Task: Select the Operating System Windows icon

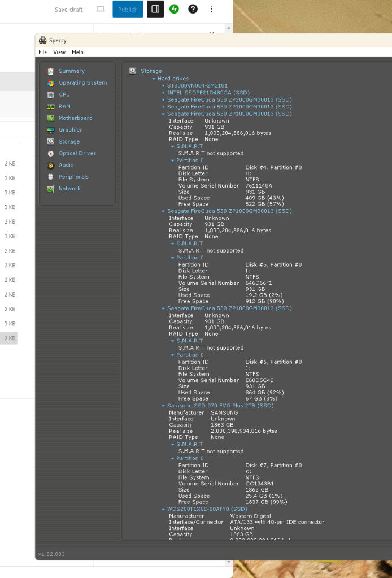Action: (50, 83)
